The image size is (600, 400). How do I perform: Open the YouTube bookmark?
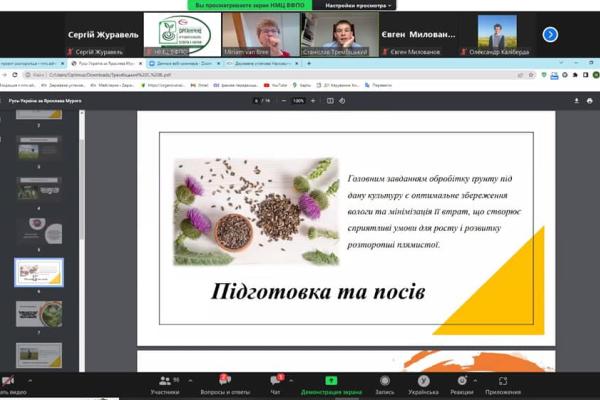pos(275,85)
